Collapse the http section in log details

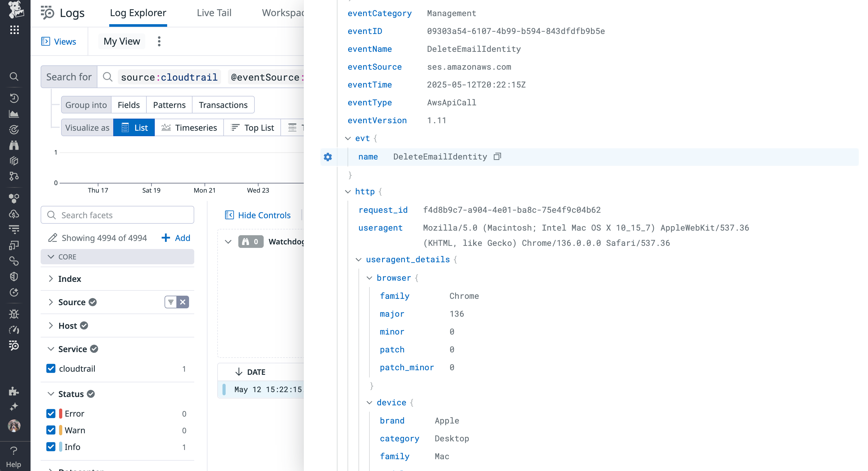point(348,191)
